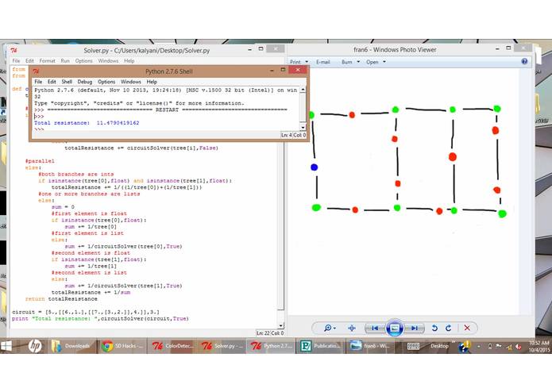Screen dimensions: 552x392
Task: Switch to the Solver.py taskbar button
Action: (x=222, y=346)
